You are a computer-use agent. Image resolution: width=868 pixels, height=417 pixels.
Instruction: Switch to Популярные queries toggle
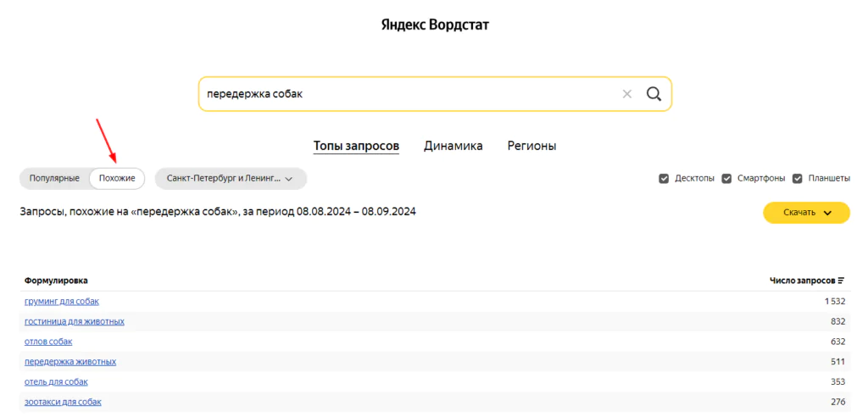coord(54,179)
